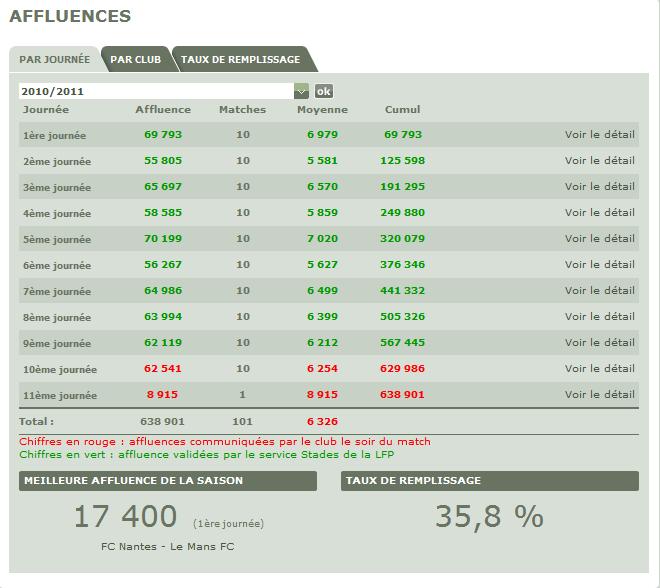
Task: Select the PAR JOURNÉE tab
Action: [54, 59]
